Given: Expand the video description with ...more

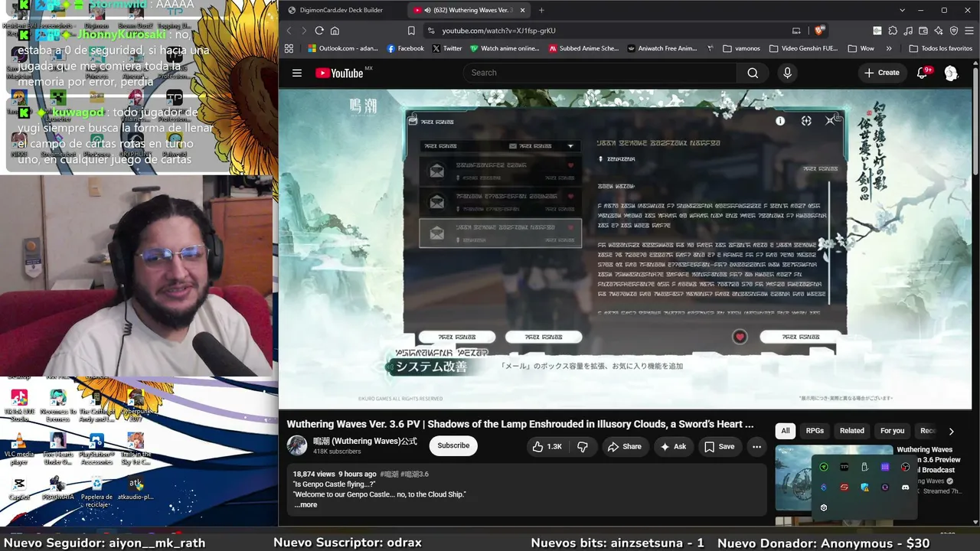Looking at the screenshot, I should [x=305, y=505].
